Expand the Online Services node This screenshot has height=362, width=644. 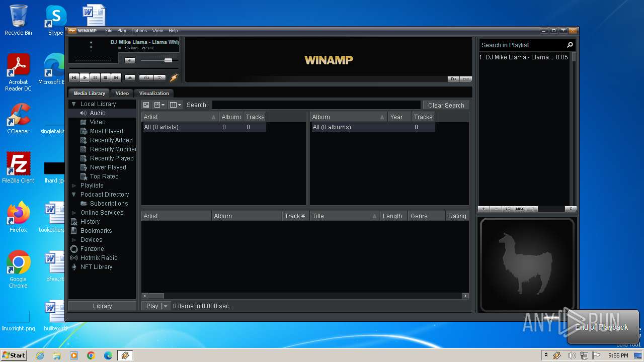74,213
